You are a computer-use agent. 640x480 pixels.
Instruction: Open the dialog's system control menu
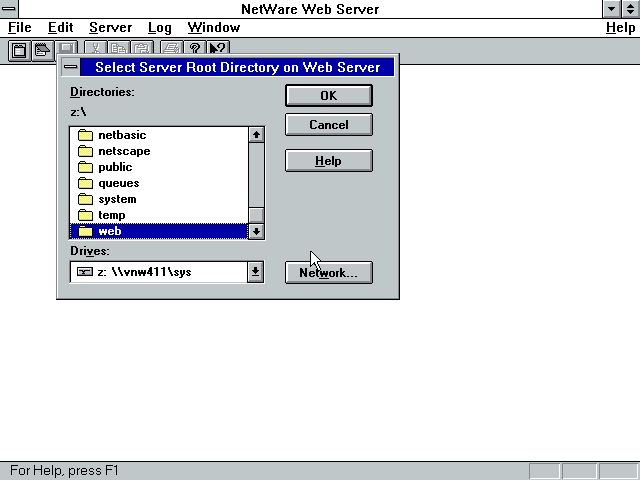pos(71,67)
